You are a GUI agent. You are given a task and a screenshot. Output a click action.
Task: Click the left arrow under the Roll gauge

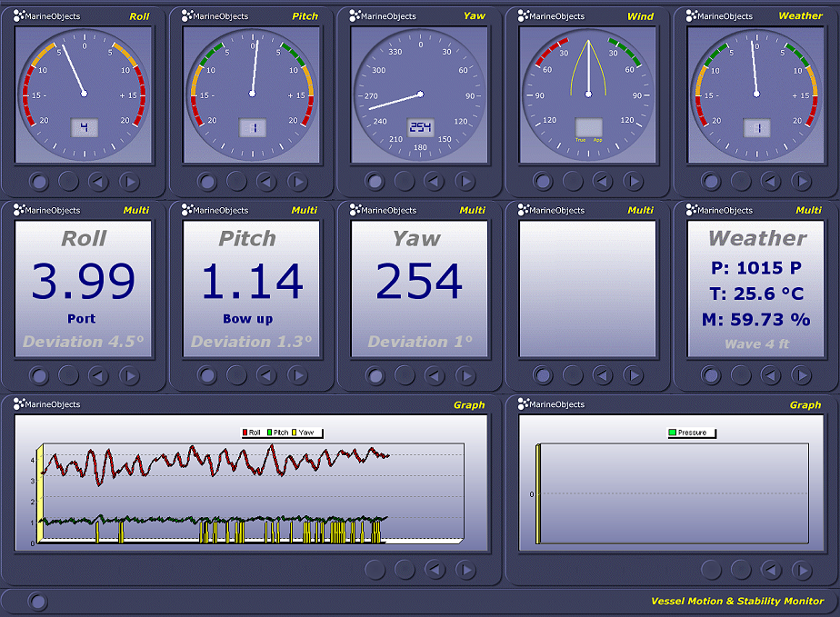98,182
